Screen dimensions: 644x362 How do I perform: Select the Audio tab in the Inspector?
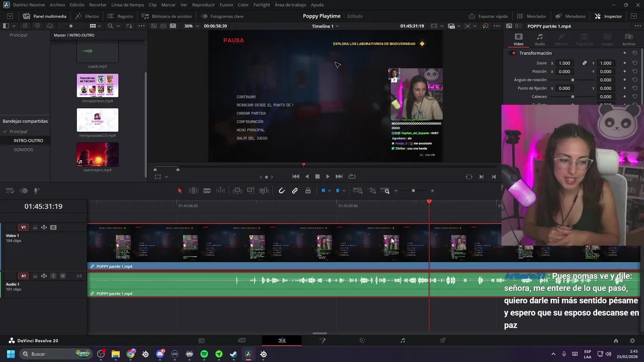coord(539,40)
